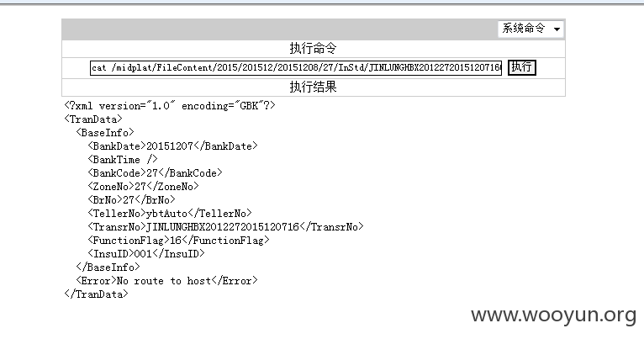This screenshot has width=644, height=339.
Task: Click the InsuID 001 line
Action: coord(145,254)
